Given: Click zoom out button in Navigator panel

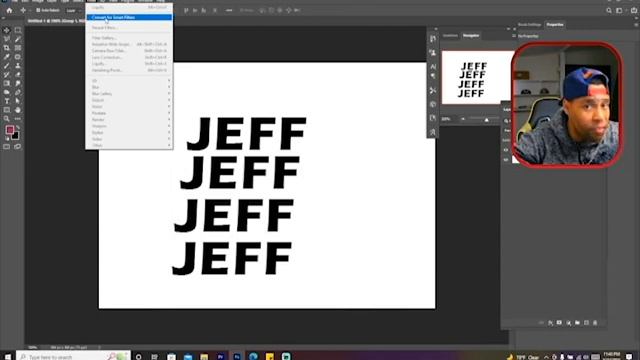Looking at the screenshot, I should click(463, 119).
